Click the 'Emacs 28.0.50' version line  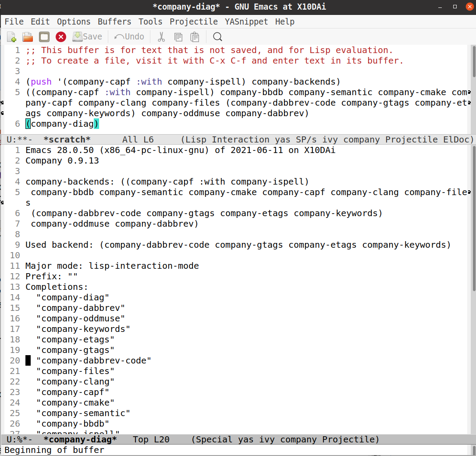[x=180, y=150]
